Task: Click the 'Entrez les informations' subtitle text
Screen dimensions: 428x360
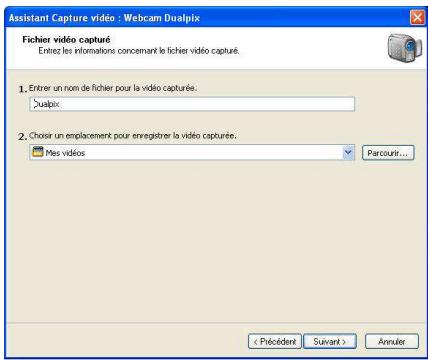Action: (x=139, y=51)
